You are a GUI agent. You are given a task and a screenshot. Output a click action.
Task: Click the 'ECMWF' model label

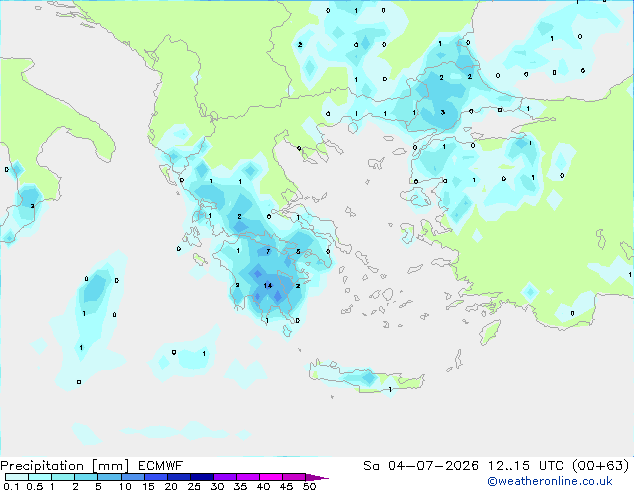point(161,466)
